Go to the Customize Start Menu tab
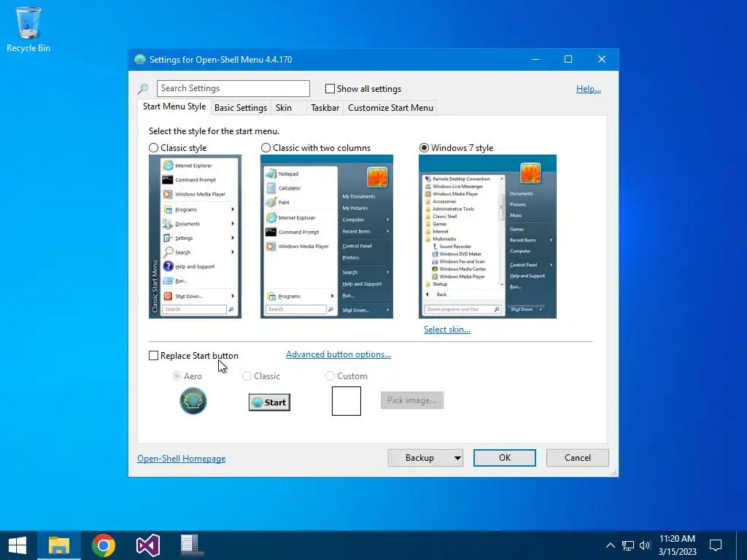Image resolution: width=747 pixels, height=560 pixels. [x=391, y=108]
